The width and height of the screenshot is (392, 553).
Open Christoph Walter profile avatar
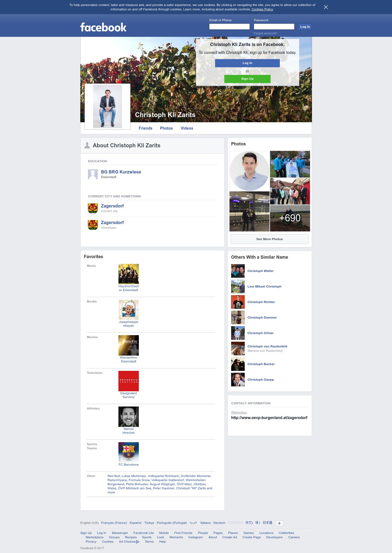(x=238, y=271)
